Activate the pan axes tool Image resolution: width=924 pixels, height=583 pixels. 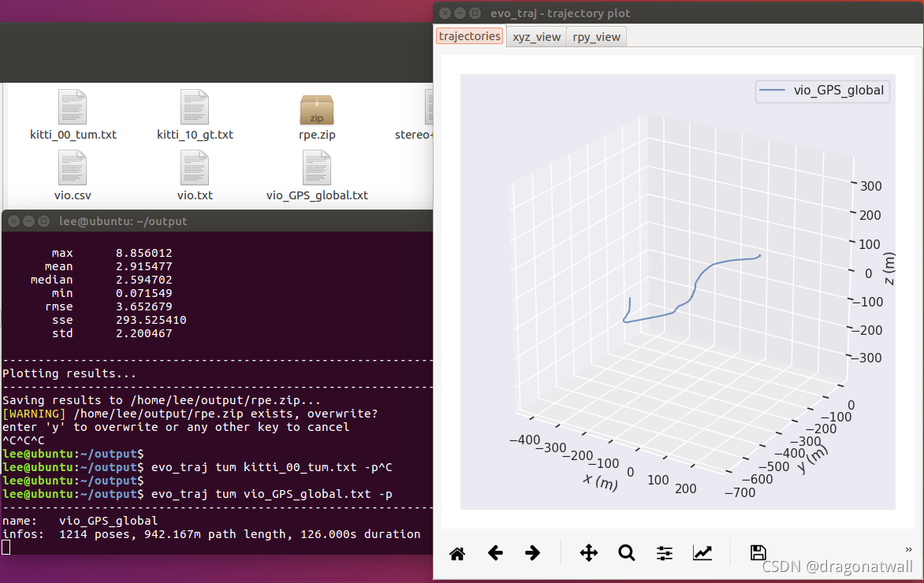coord(589,553)
